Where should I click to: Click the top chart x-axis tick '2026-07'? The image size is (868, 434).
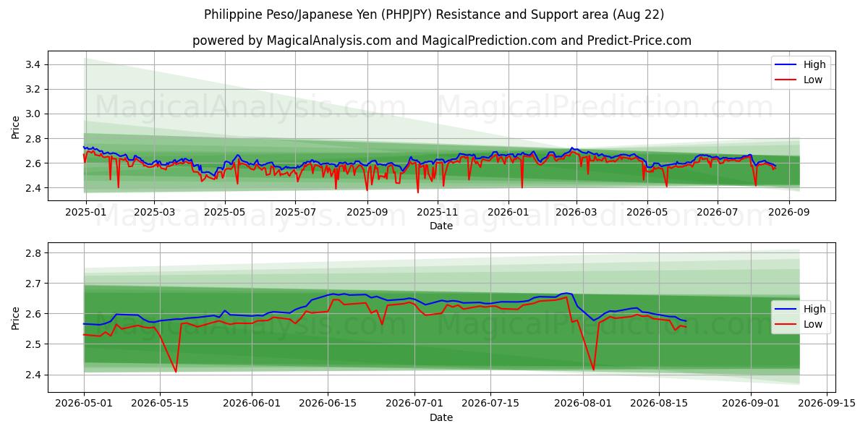pyautogui.click(x=717, y=212)
